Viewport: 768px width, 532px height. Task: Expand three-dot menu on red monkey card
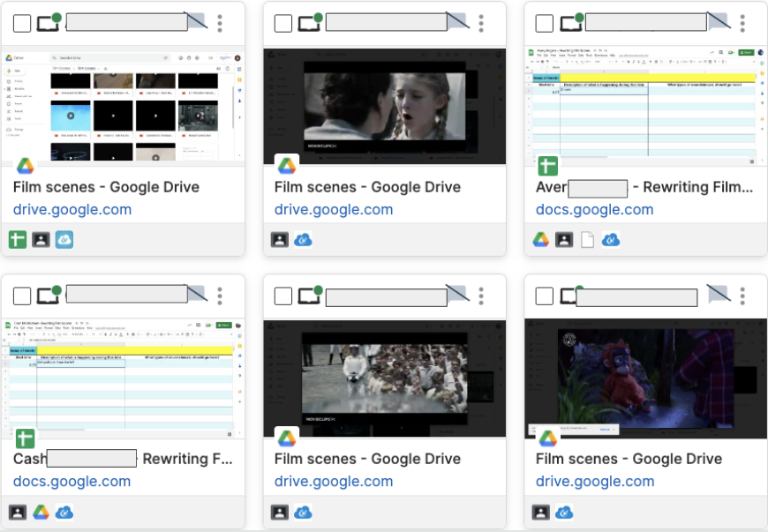742,296
